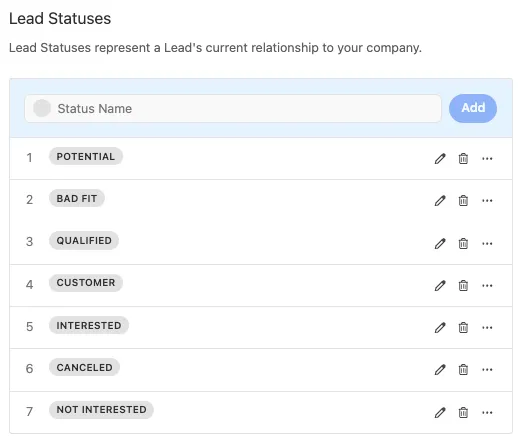Edit the INTERESTED status in row 5
The height and width of the screenshot is (448, 528).
[x=440, y=328]
